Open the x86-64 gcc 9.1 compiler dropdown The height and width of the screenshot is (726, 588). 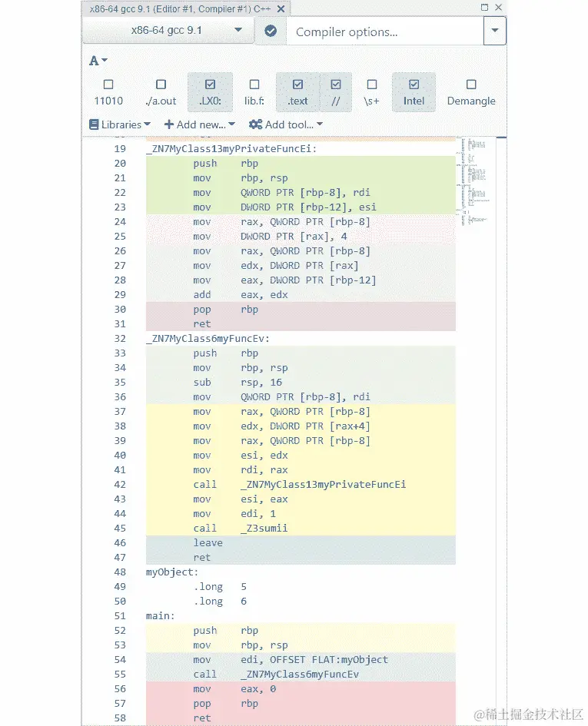168,30
